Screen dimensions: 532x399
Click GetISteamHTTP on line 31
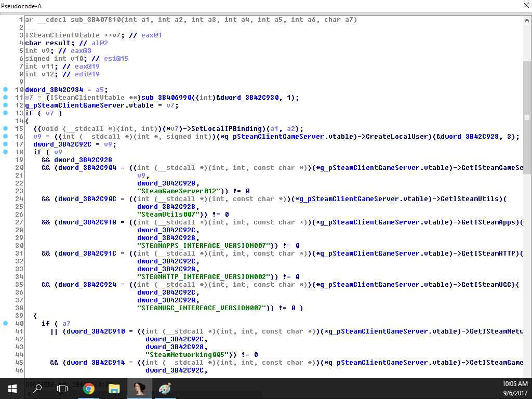[488, 254]
